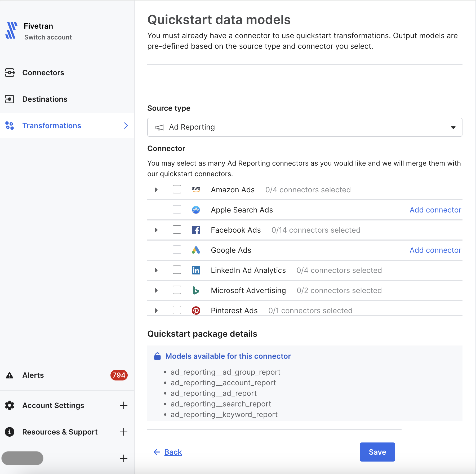Expand the Microsoft Advertising connector list

pyautogui.click(x=156, y=290)
